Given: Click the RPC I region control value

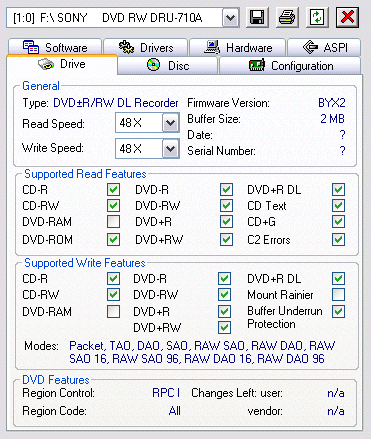Looking at the screenshot, I should point(166,393).
